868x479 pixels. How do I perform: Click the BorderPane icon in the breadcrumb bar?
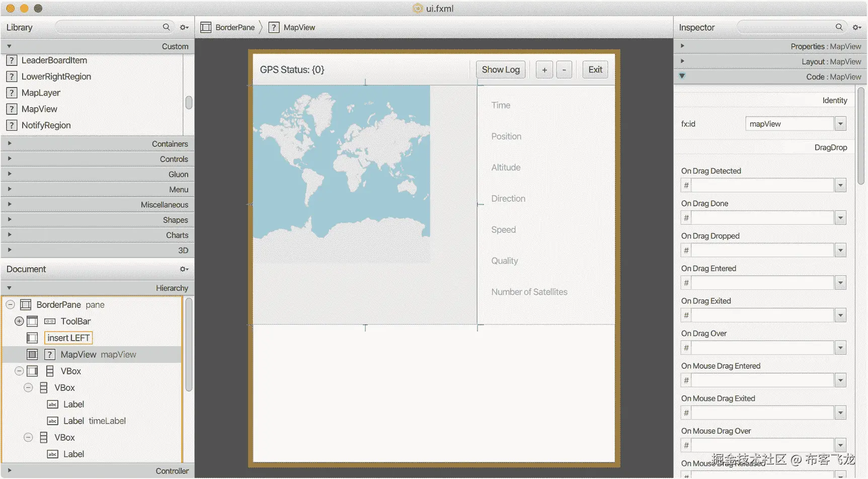point(206,27)
